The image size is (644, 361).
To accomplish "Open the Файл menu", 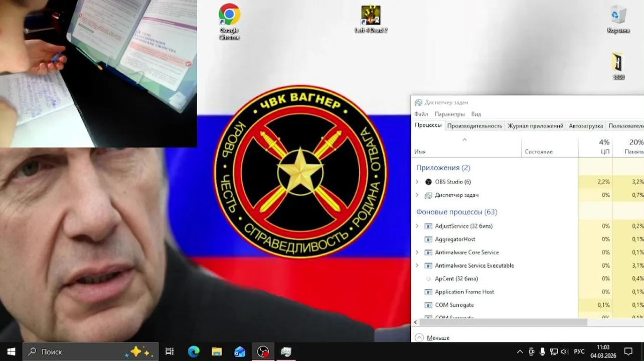I will click(421, 114).
